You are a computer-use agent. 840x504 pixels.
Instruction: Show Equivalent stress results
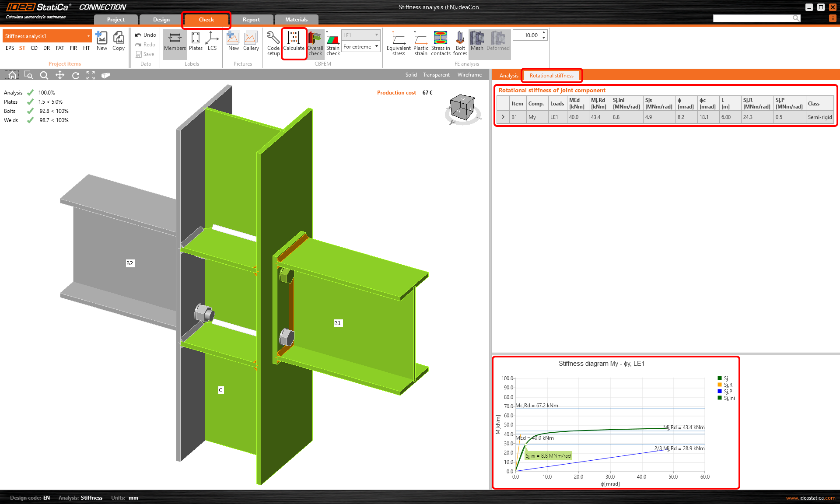399,44
